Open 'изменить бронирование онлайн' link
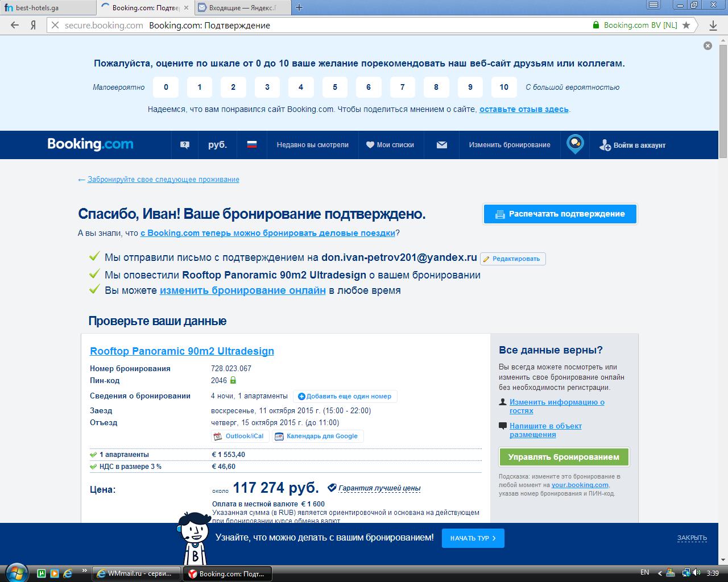This screenshot has height=582, width=728. coord(243,290)
